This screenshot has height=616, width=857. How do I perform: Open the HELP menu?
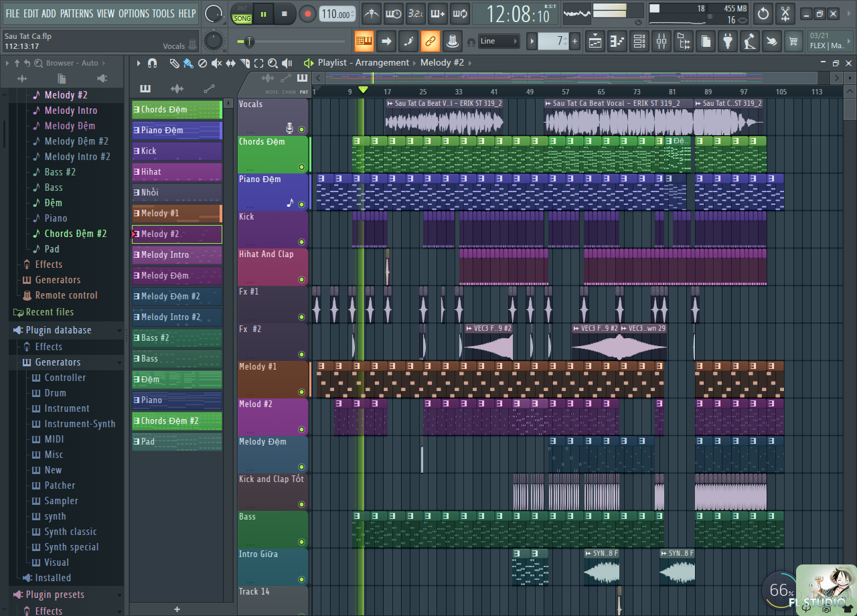tap(187, 13)
